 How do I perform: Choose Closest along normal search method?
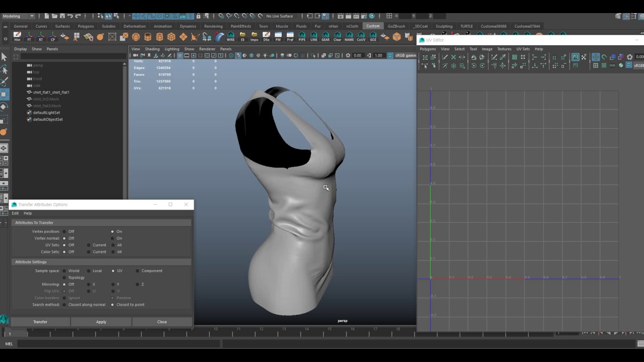point(64,305)
